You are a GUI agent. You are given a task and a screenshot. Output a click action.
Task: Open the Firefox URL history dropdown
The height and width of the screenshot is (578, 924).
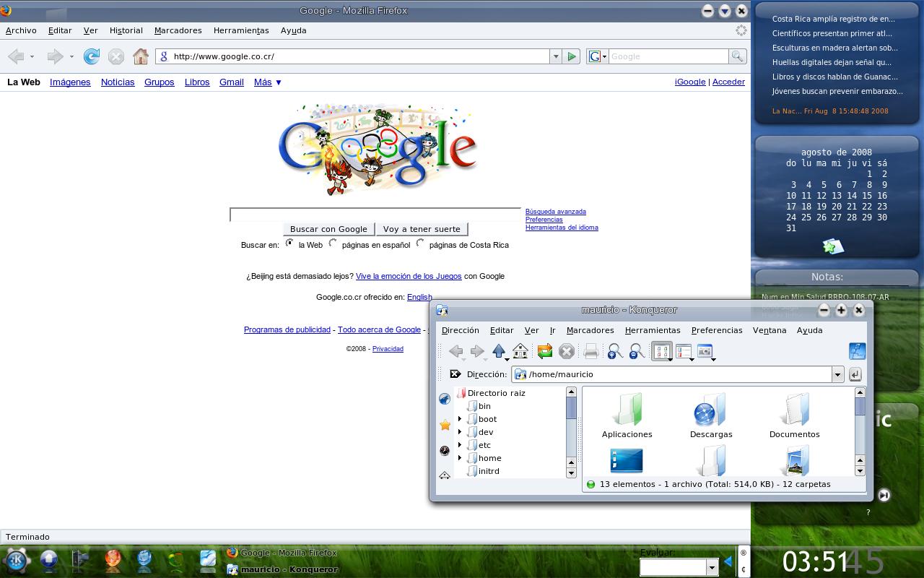pos(556,56)
